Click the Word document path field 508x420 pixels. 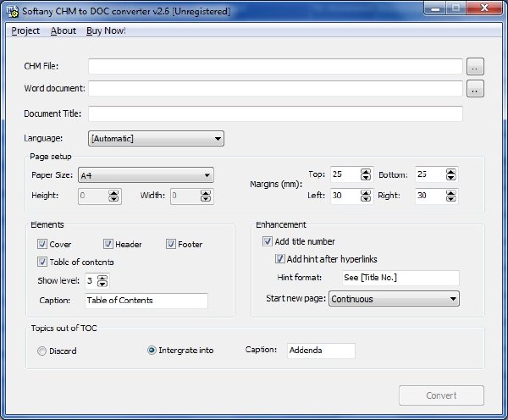pos(275,88)
